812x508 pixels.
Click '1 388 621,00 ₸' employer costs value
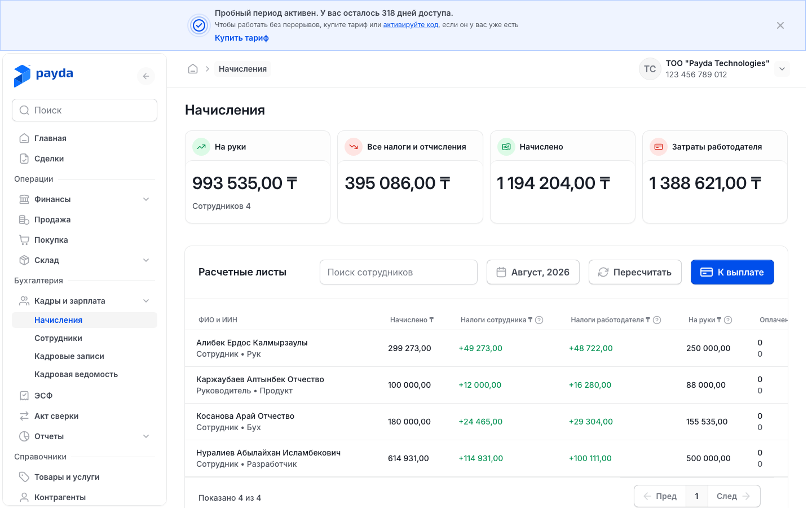[705, 183]
